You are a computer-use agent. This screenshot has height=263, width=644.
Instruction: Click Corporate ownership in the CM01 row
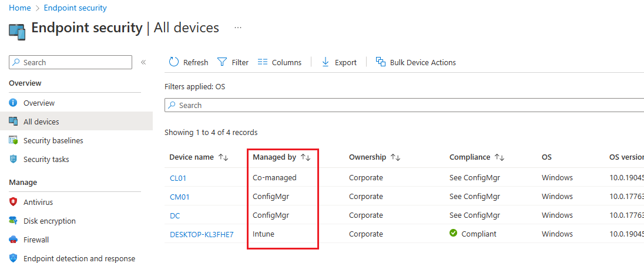pyautogui.click(x=366, y=197)
